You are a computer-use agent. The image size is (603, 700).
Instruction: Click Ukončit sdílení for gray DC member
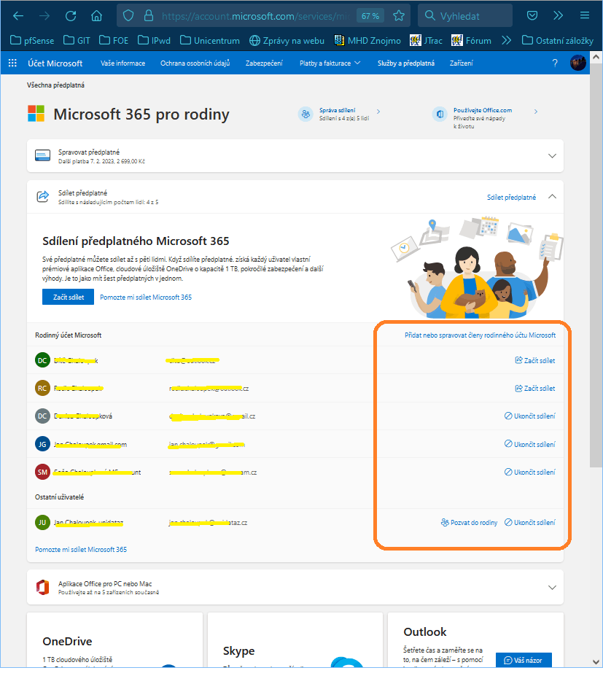point(530,416)
